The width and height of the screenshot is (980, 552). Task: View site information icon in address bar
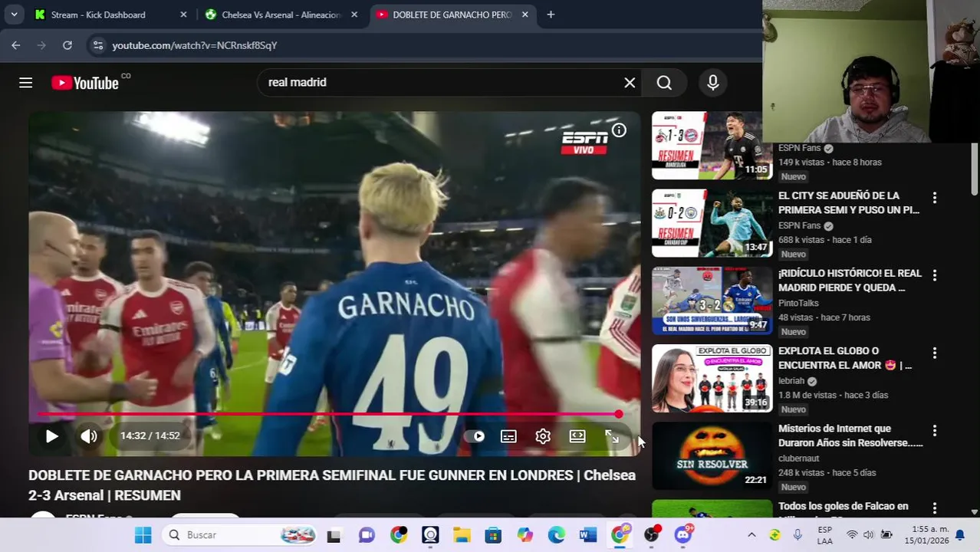(x=97, y=45)
